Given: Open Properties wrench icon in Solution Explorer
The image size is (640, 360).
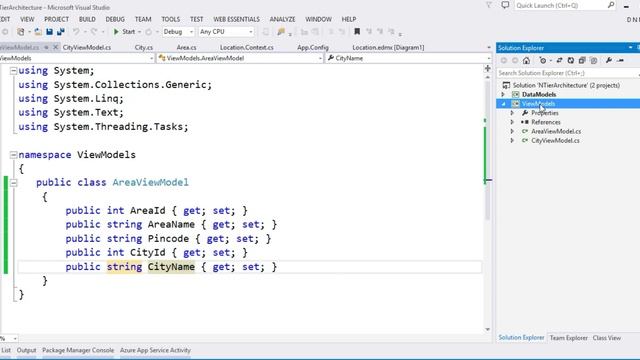Looking at the screenshot, I should pos(609,60).
